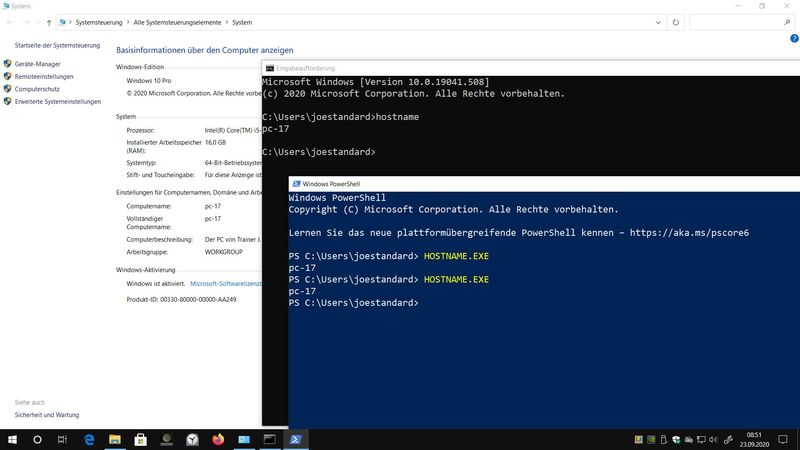The width and height of the screenshot is (800, 450).
Task: Click Systemsteuerung breadcrumb
Action: coord(99,22)
